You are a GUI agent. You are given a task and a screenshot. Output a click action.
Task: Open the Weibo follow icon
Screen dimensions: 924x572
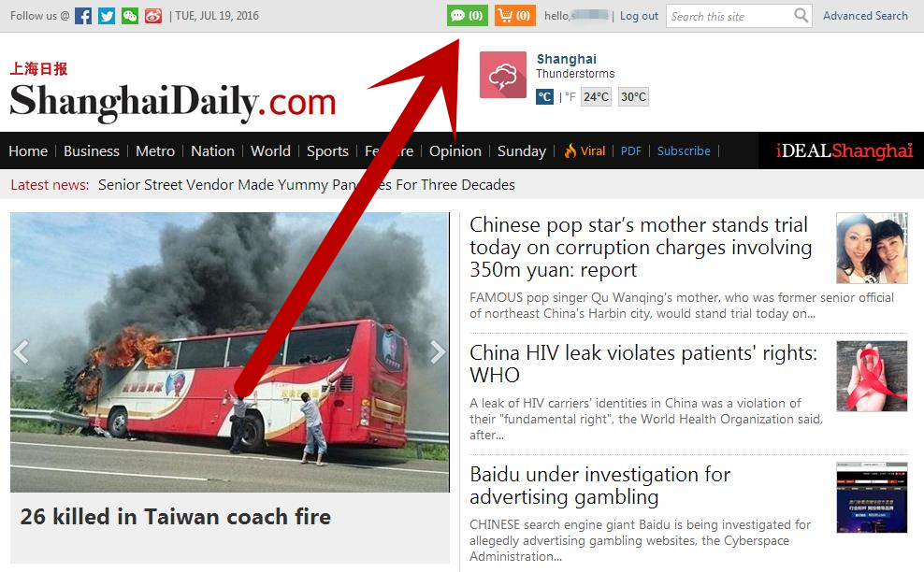(153, 16)
